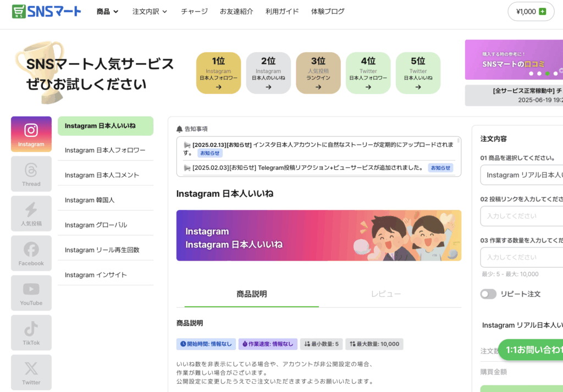Click the notice box scrollbar
563x392 pixels.
click(458, 141)
